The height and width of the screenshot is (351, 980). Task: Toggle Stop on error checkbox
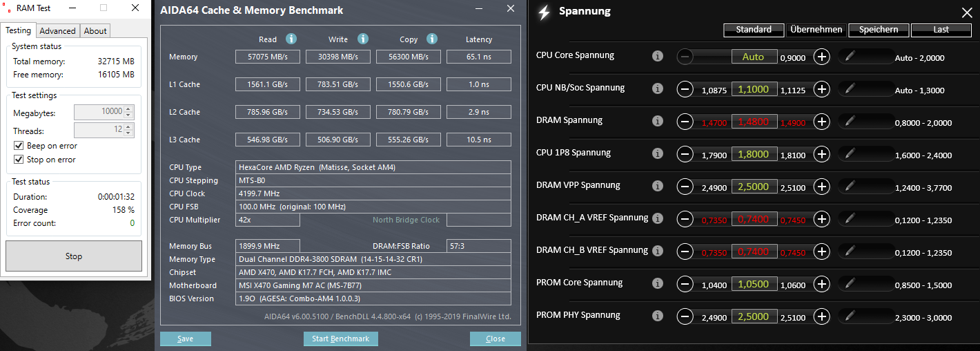coord(19,160)
